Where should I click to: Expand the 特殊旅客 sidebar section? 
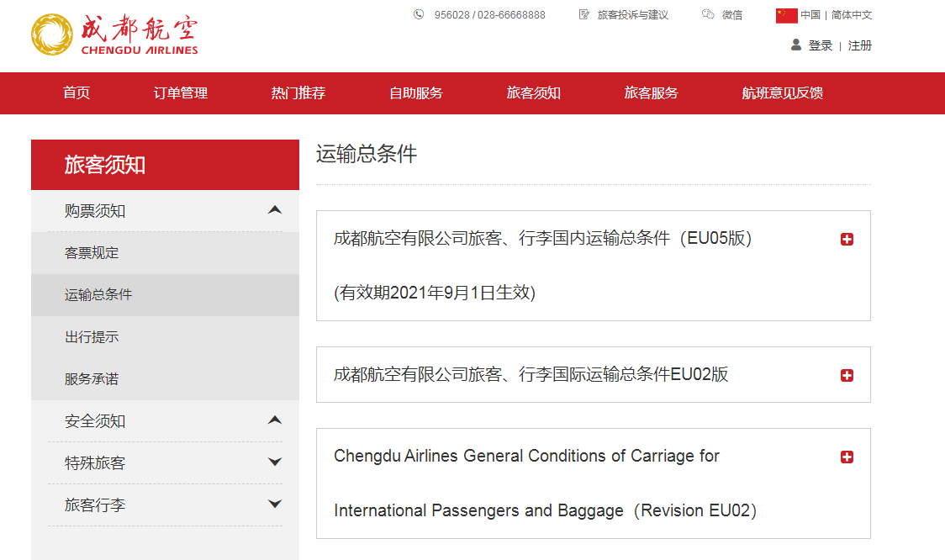pyautogui.click(x=274, y=462)
